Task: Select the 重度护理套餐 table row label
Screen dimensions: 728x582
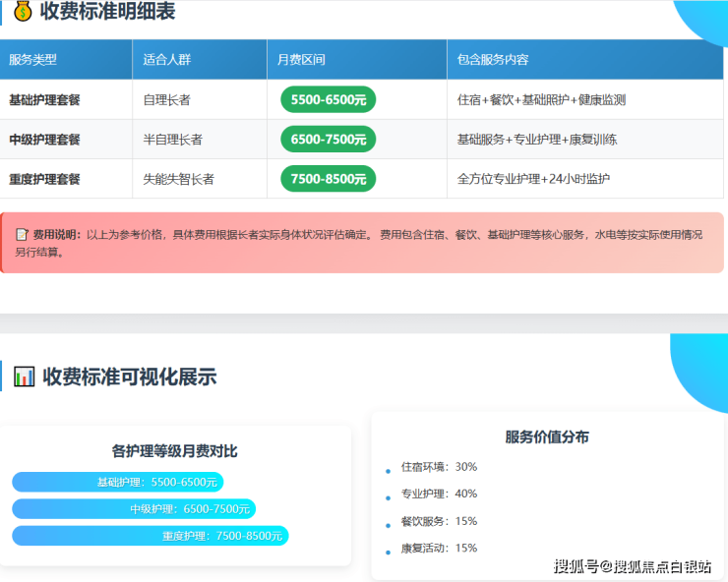Action: click(44, 179)
